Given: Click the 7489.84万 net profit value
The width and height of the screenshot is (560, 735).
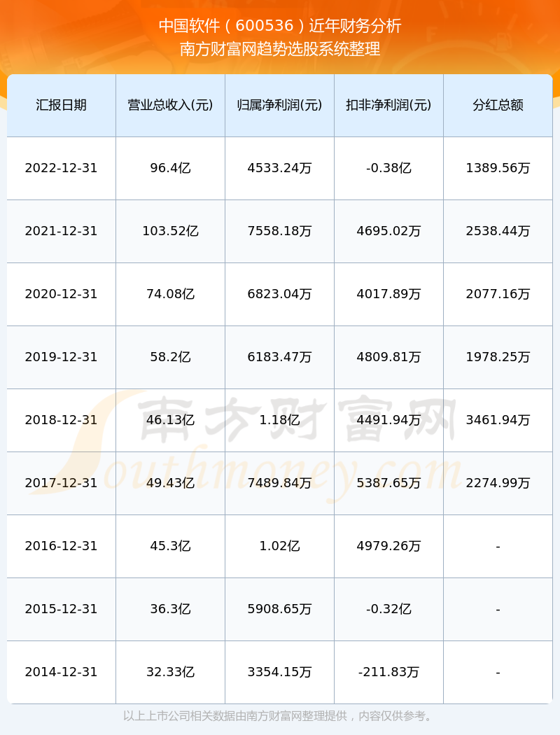Looking at the screenshot, I should point(280,483).
